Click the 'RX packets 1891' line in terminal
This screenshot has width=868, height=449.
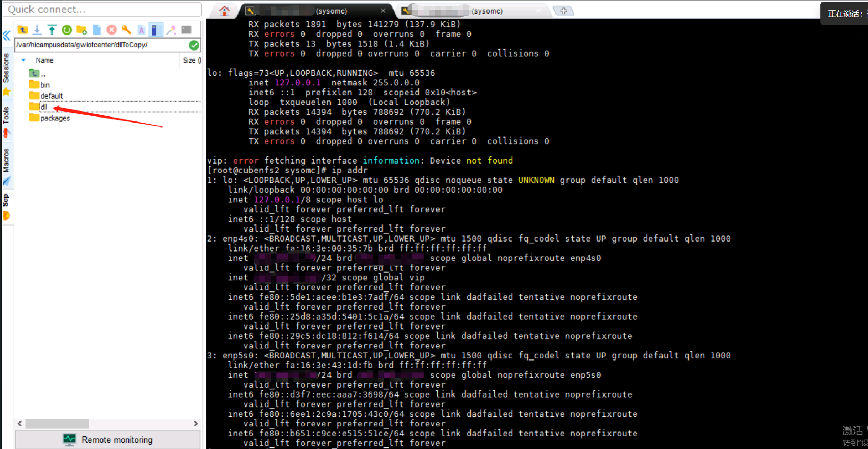354,24
